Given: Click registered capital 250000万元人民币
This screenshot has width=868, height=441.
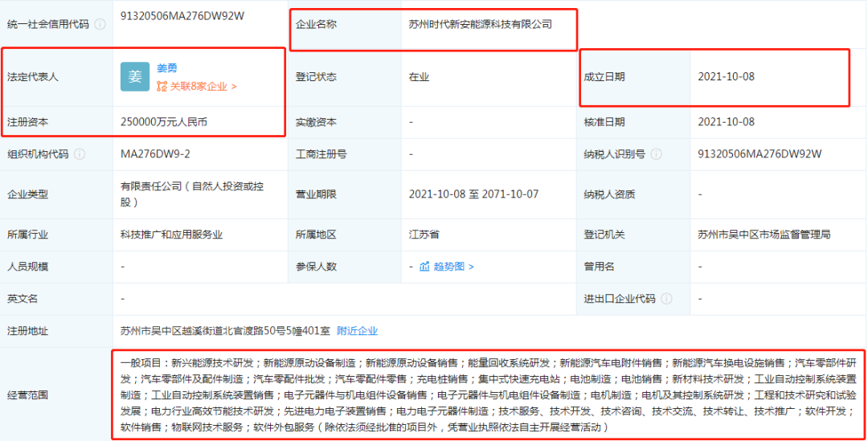Looking at the screenshot, I should (x=164, y=122).
